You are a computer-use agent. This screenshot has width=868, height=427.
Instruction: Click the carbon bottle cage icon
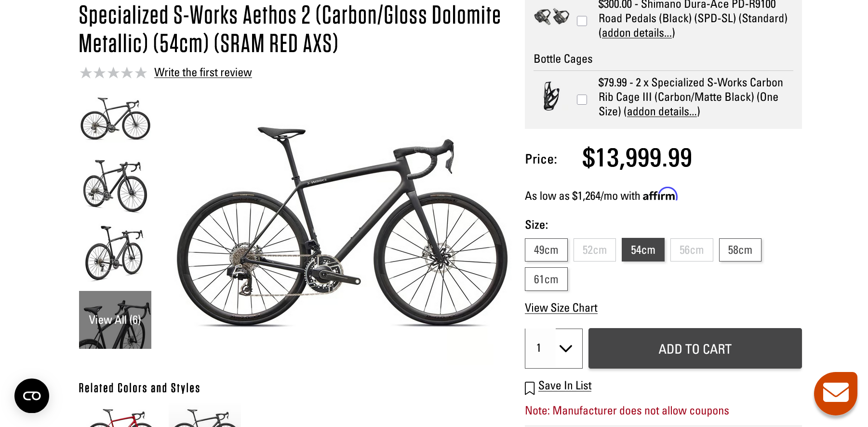551,96
